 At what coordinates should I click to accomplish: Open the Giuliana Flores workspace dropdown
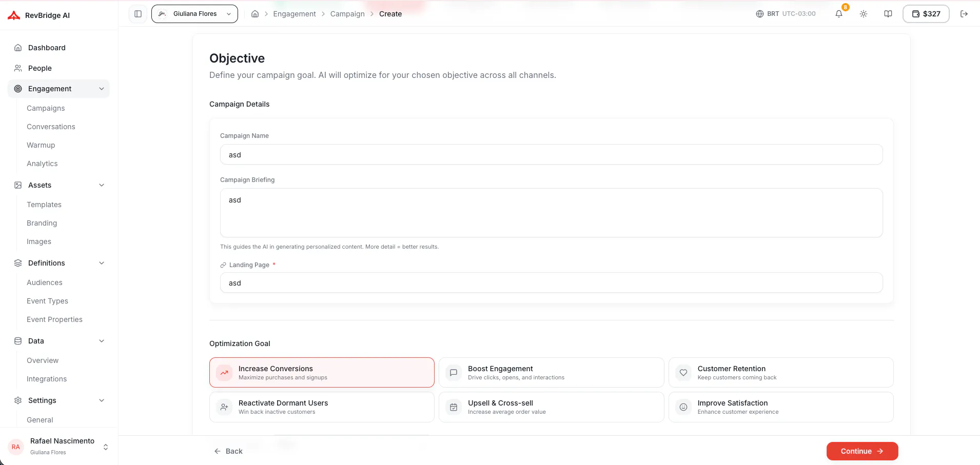(x=194, y=14)
